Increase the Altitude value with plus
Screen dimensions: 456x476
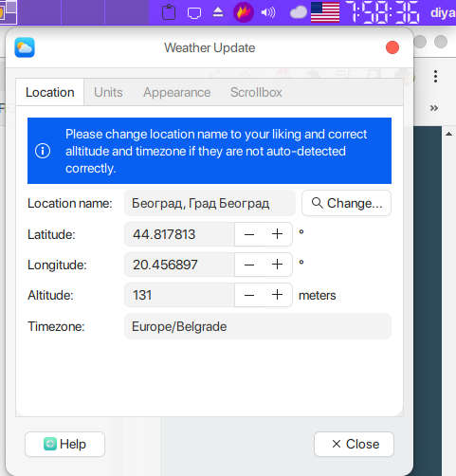(x=278, y=295)
